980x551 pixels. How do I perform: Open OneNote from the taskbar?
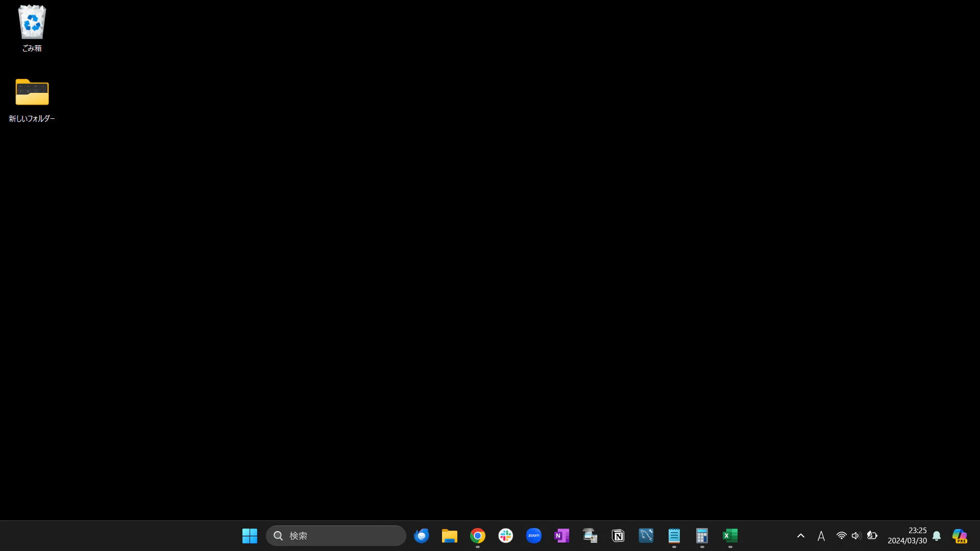click(562, 536)
